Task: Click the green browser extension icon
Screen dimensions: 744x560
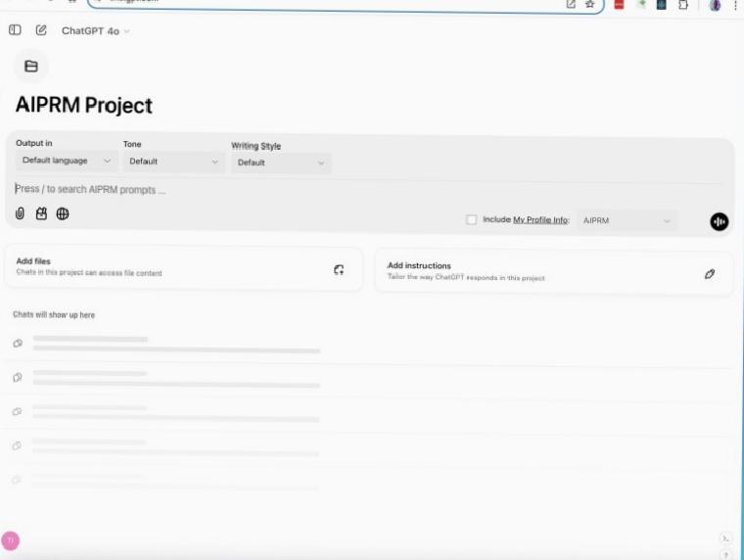Action: click(x=641, y=4)
